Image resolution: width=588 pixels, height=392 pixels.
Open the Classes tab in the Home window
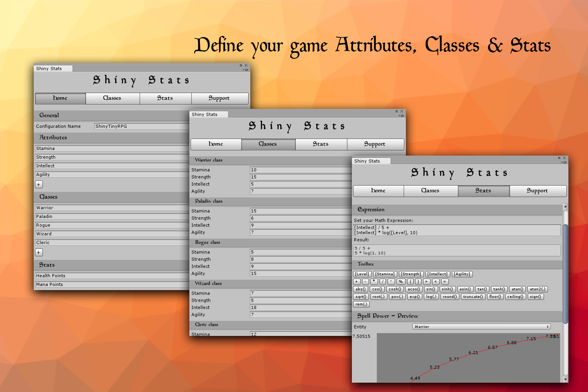pos(112,98)
